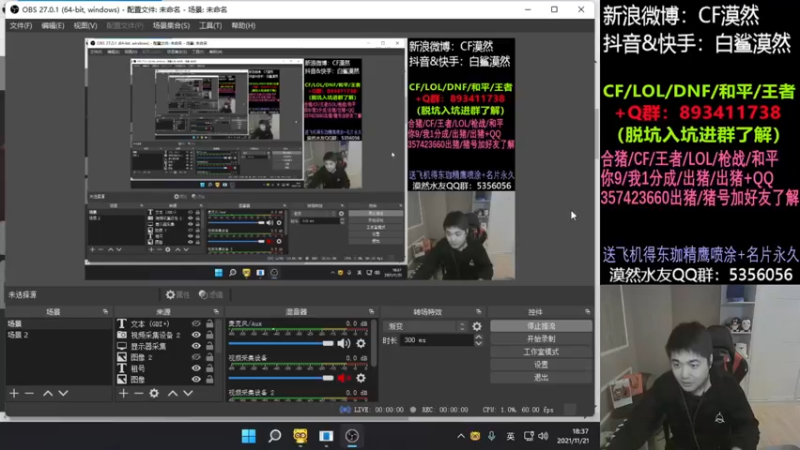Screen dimensions: 800x450
Task: Toggle lock on the 租号 source
Action: point(210,368)
